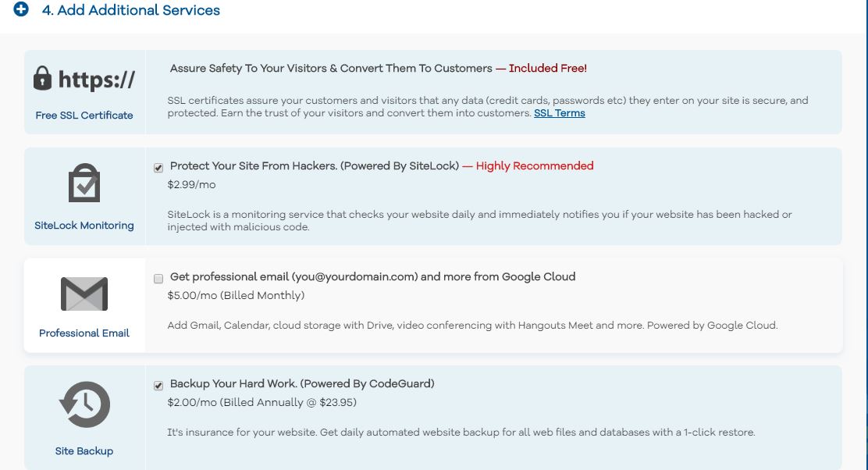Uncheck the CodeGuard backup checkbox
868x470 pixels.
click(x=158, y=386)
